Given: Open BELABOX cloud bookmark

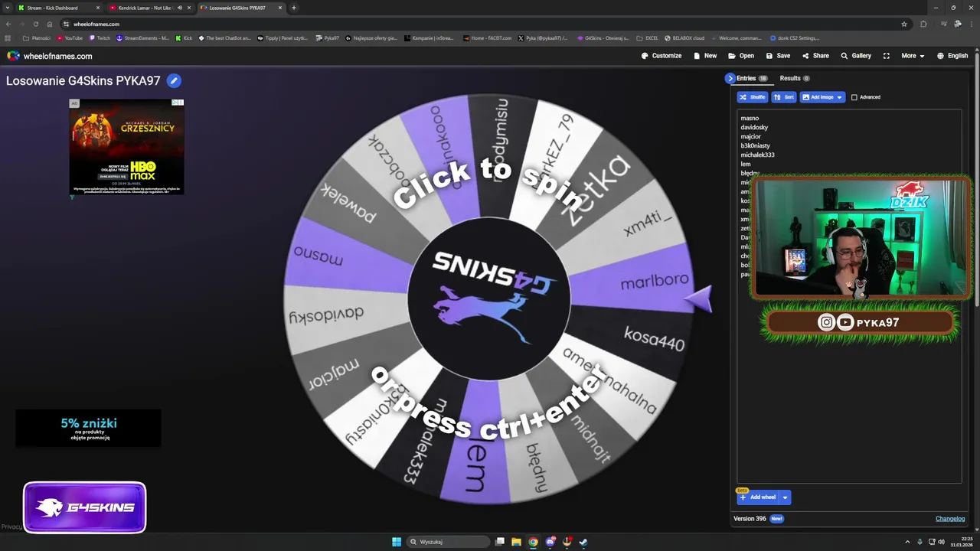Looking at the screenshot, I should [x=684, y=37].
